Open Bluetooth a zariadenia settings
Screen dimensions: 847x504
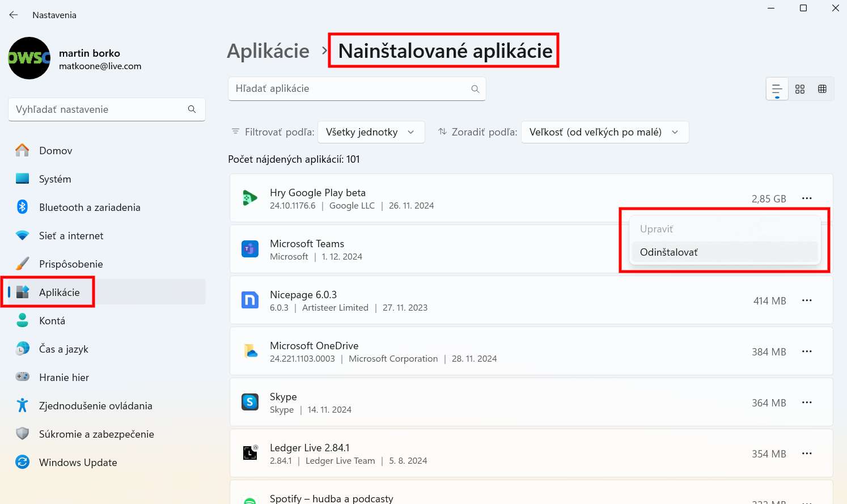tap(107, 207)
